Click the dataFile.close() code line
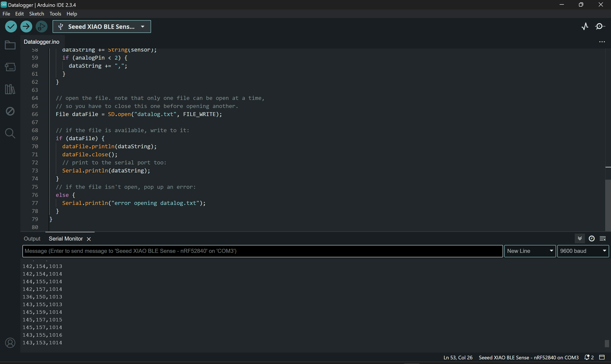Image resolution: width=611 pixels, height=364 pixels. click(90, 154)
